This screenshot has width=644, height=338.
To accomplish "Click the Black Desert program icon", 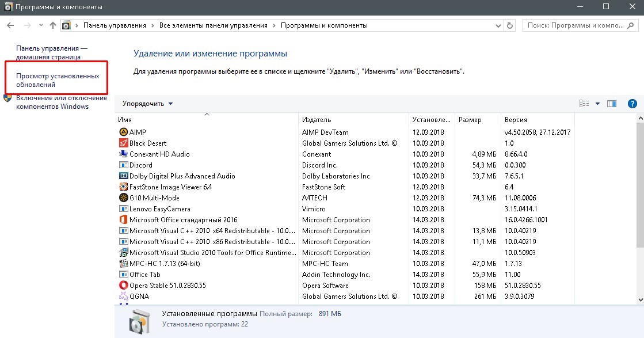I will click(123, 143).
